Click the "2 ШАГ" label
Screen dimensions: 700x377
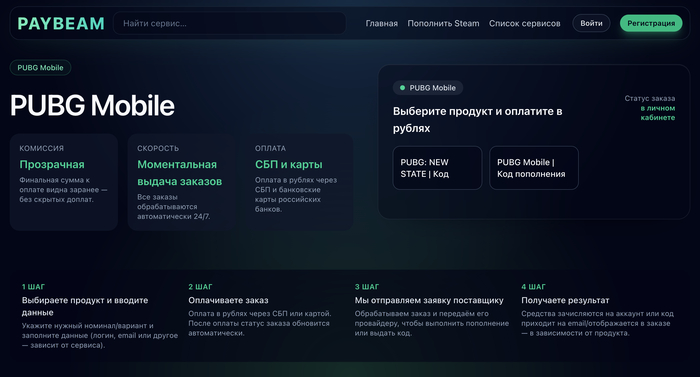[200, 287]
